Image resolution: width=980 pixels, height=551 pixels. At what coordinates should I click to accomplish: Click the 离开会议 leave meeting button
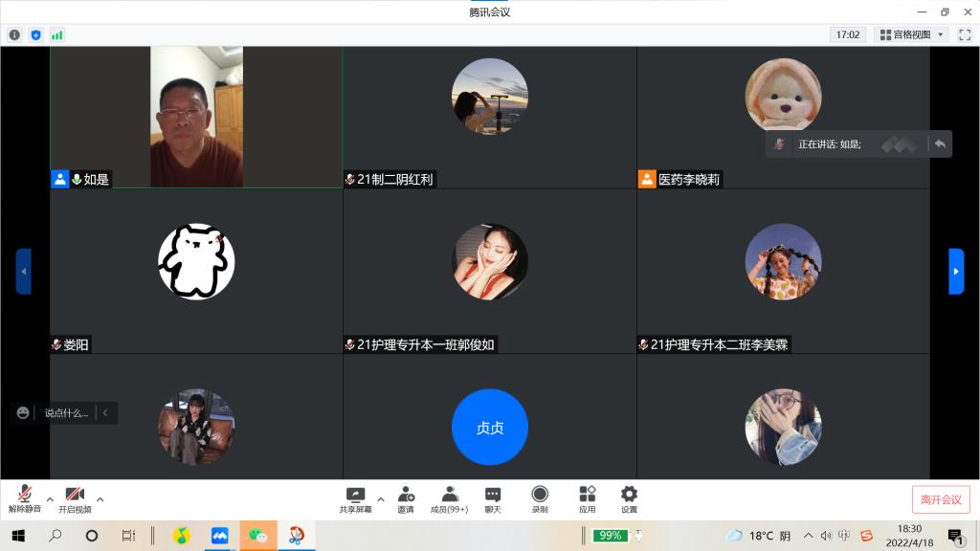click(940, 499)
